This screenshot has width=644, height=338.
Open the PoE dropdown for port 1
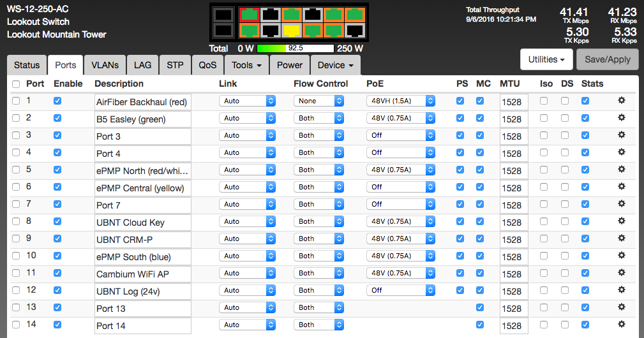(x=400, y=101)
